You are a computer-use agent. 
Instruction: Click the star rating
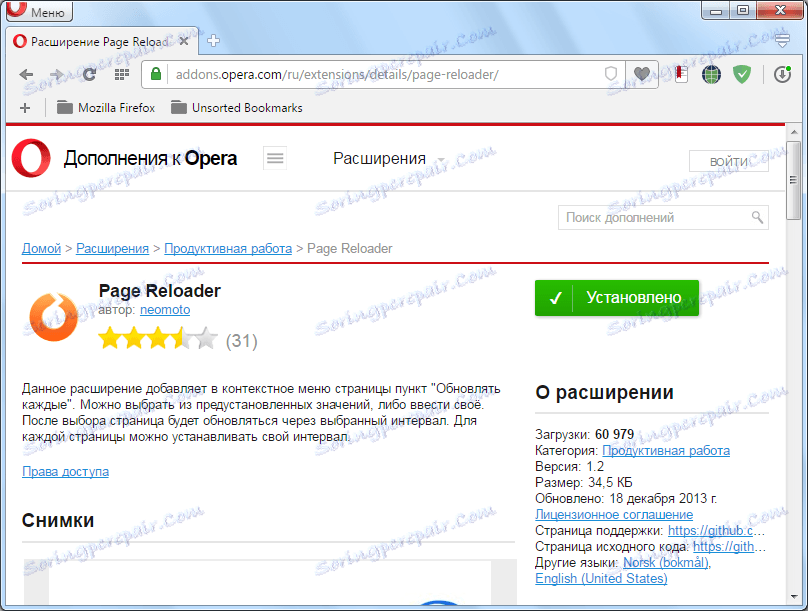pos(158,338)
